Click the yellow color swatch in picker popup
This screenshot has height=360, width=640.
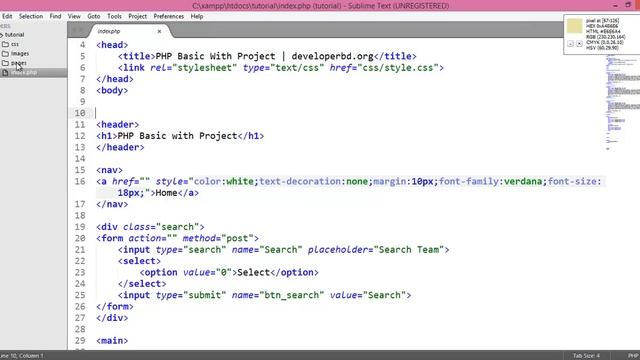(574, 26)
